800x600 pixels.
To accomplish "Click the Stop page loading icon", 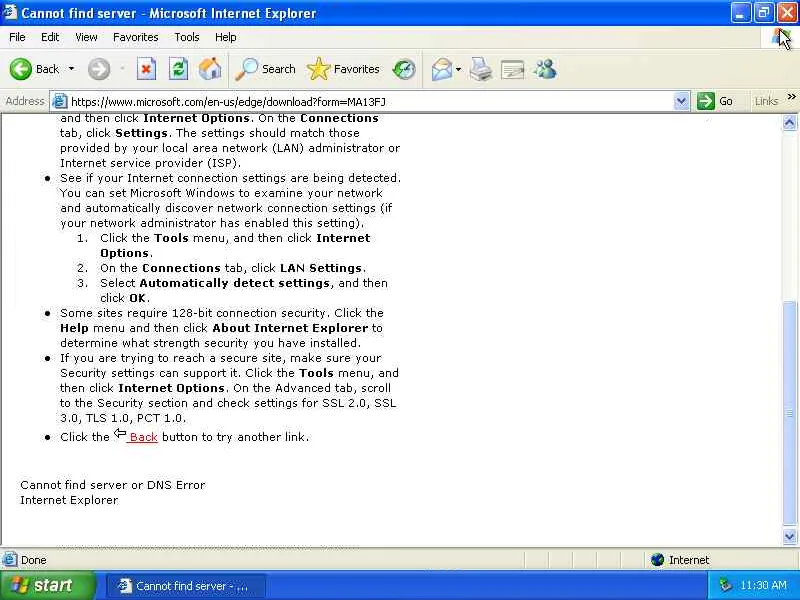I will point(146,69).
